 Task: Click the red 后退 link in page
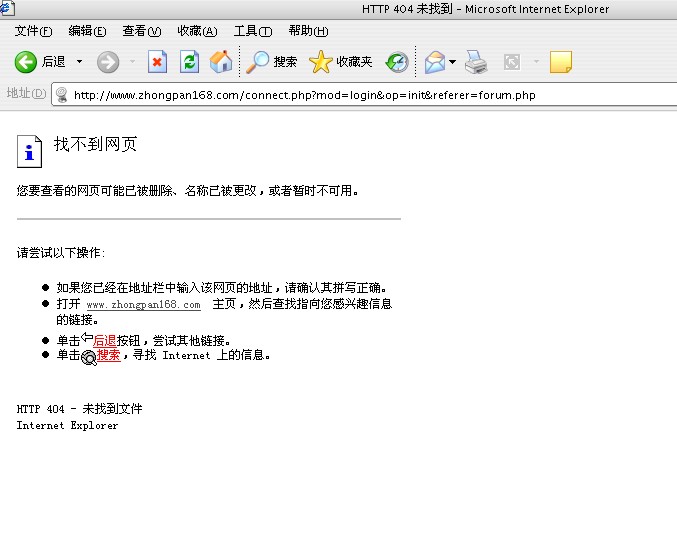[104, 341]
